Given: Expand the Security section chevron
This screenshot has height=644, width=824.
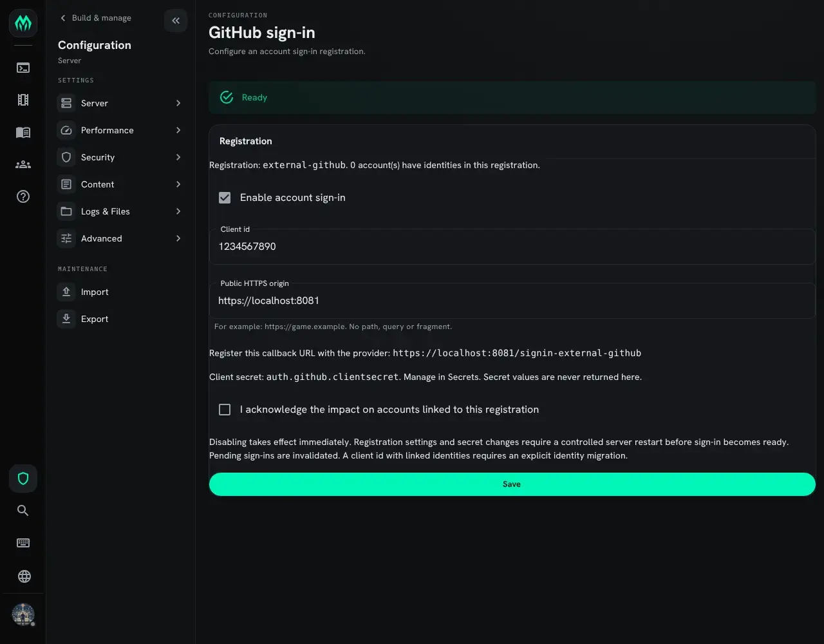Looking at the screenshot, I should click(178, 157).
